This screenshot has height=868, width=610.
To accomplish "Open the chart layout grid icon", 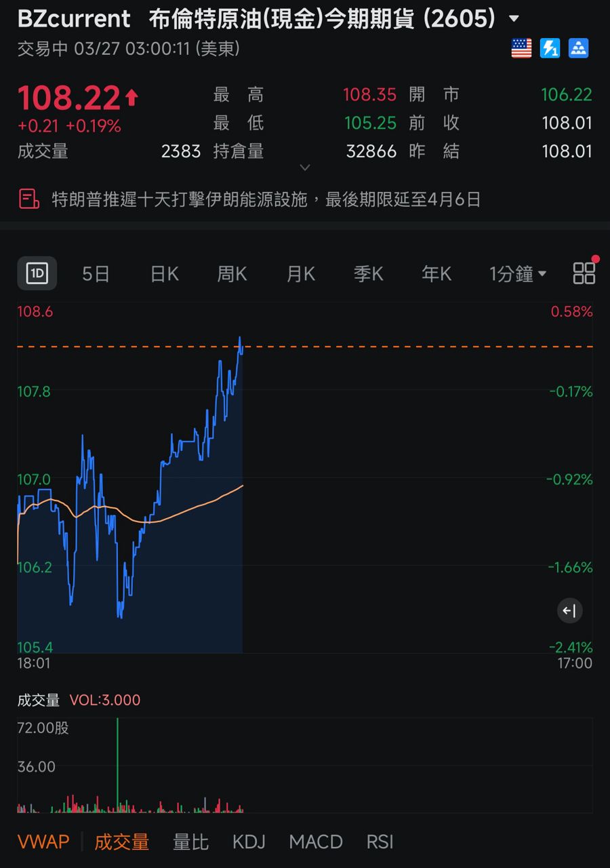I will pos(584,273).
